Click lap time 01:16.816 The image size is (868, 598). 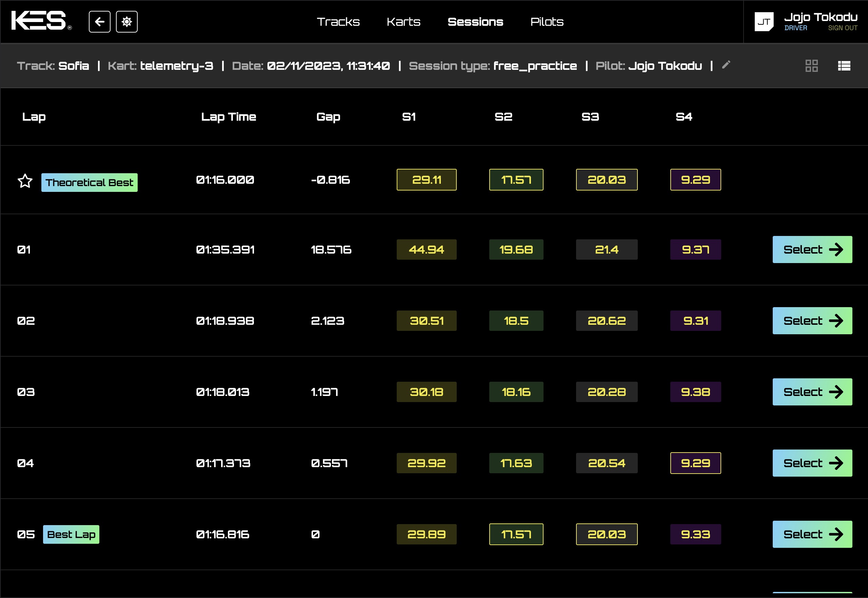pyautogui.click(x=223, y=534)
